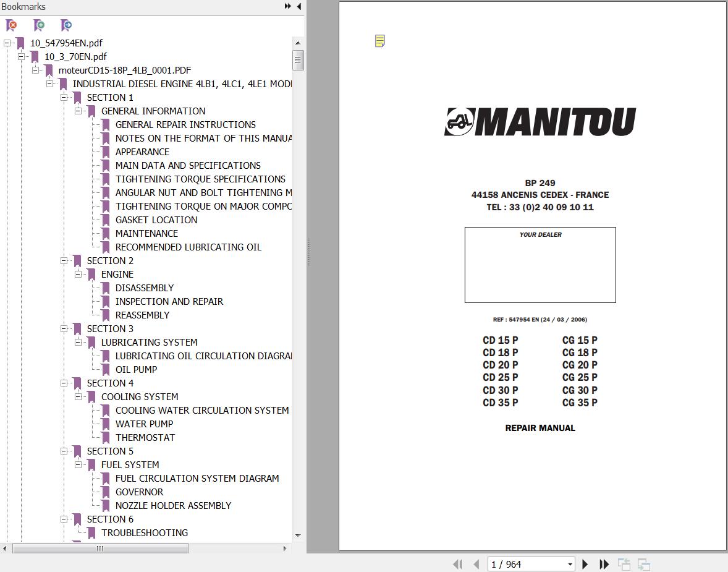Collapse the LUBRICATING SYSTEM node
This screenshot has height=572, width=728.
[78, 342]
